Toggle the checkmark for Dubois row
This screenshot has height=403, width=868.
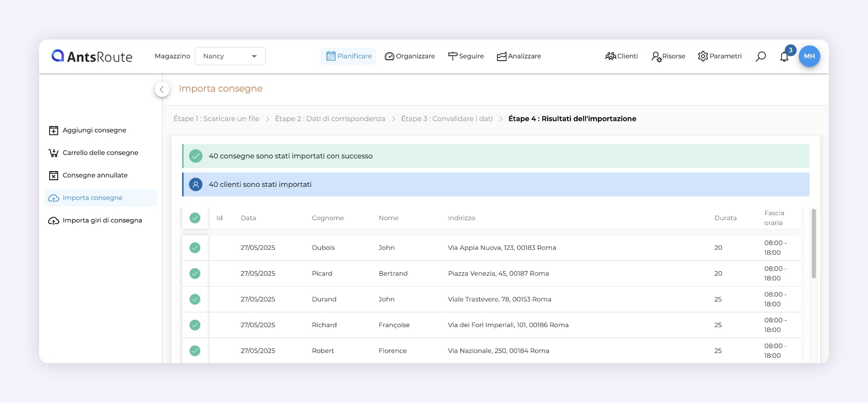(195, 248)
